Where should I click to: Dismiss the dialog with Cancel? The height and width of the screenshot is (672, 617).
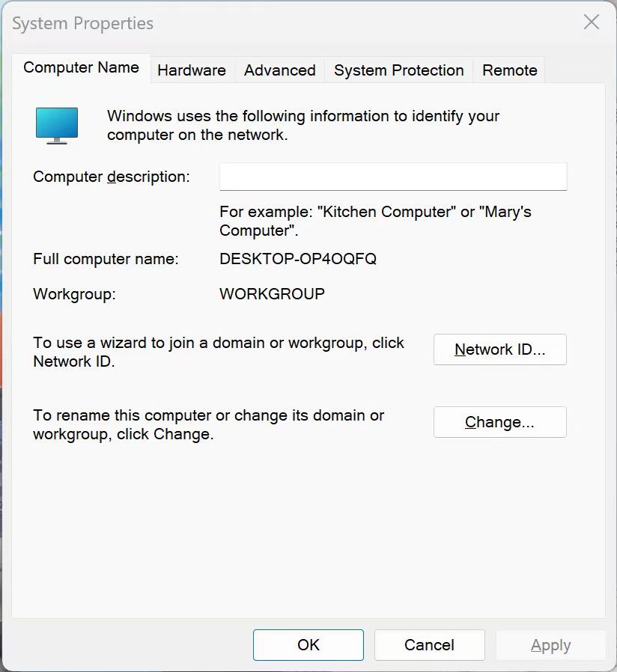(429, 645)
